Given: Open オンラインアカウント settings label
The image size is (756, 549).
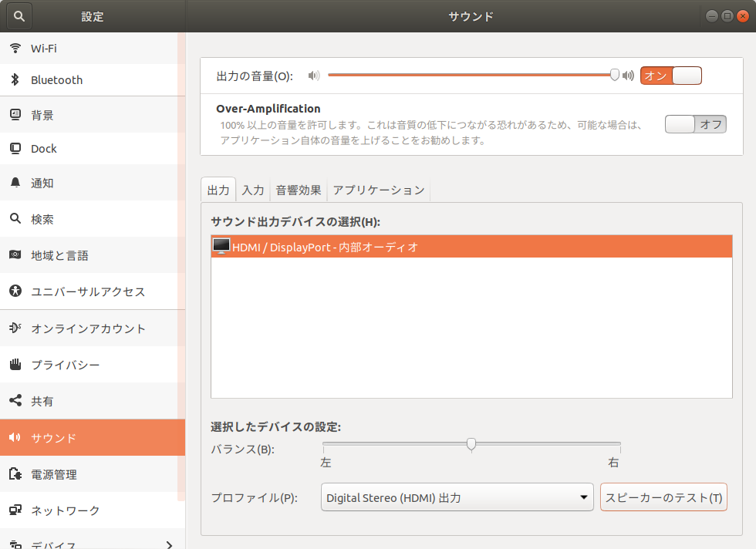Looking at the screenshot, I should (88, 328).
